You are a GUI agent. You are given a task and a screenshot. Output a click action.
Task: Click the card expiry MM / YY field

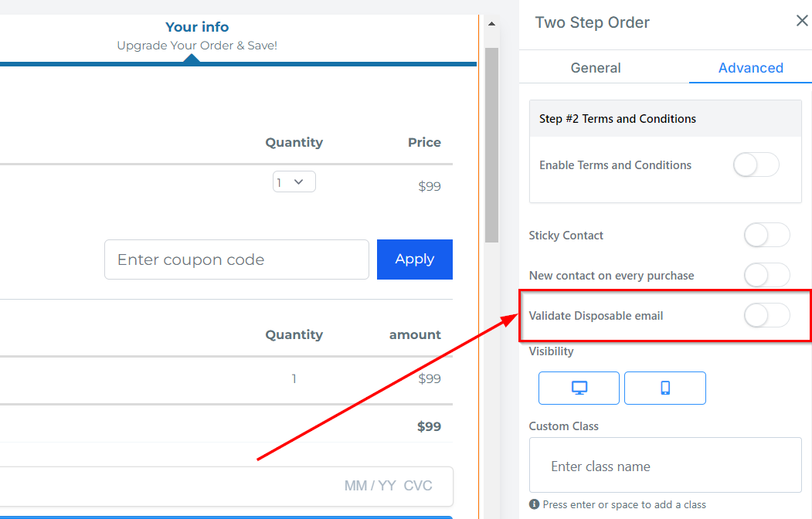(x=370, y=486)
